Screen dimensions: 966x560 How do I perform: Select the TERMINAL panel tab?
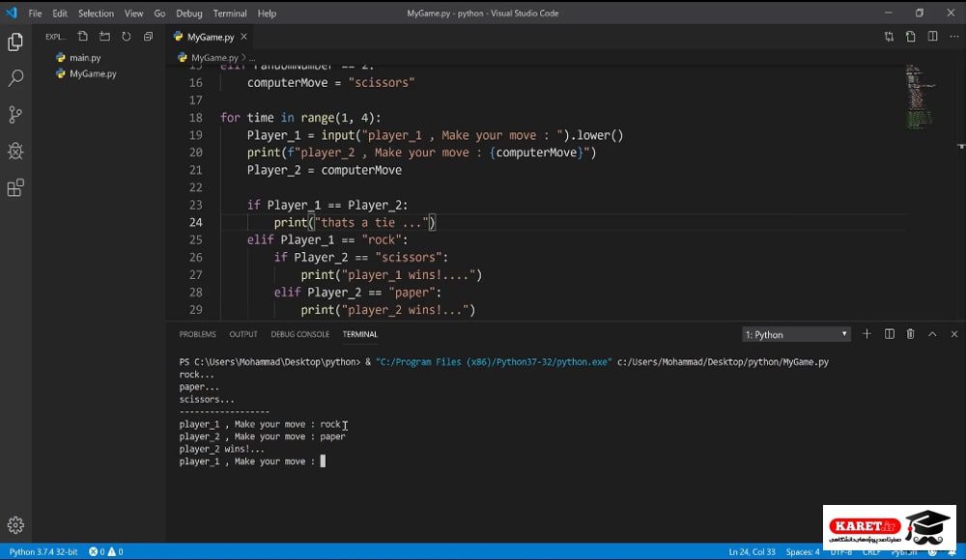pos(359,334)
